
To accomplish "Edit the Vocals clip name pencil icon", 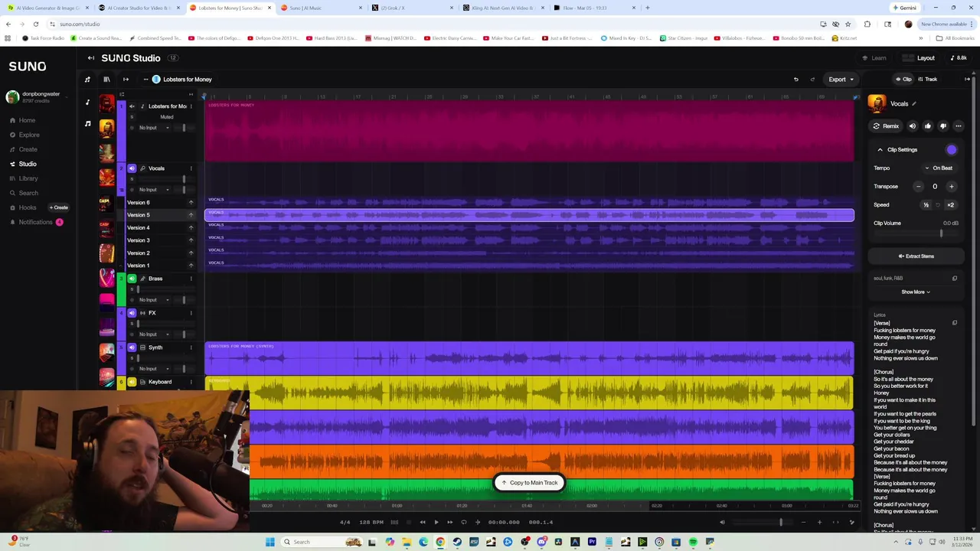I will (913, 104).
